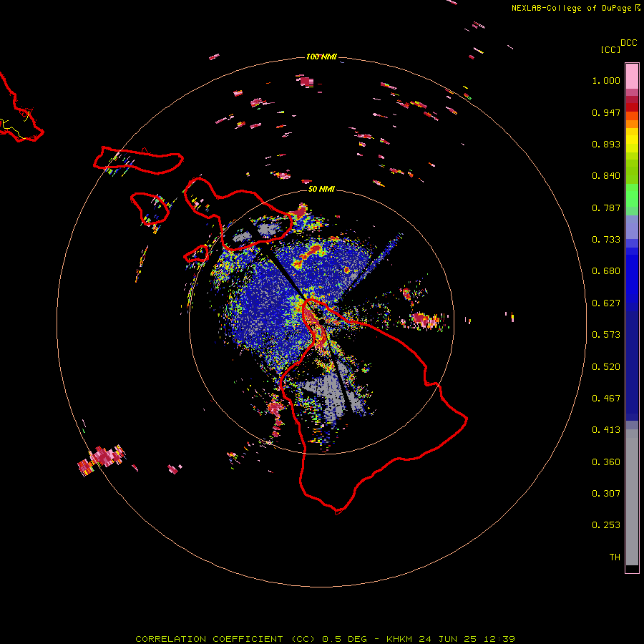Click the DCC label above the color bar
The width and height of the screenshot is (644, 644).
click(628, 43)
